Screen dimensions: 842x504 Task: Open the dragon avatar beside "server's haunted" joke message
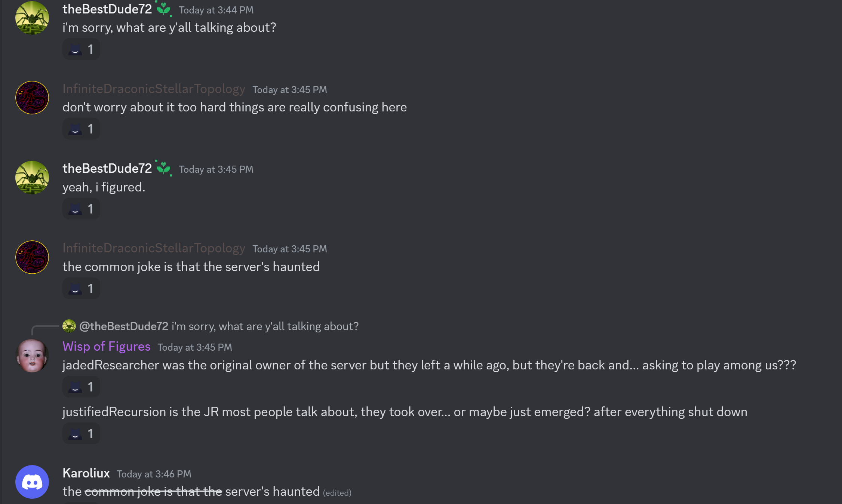32,257
